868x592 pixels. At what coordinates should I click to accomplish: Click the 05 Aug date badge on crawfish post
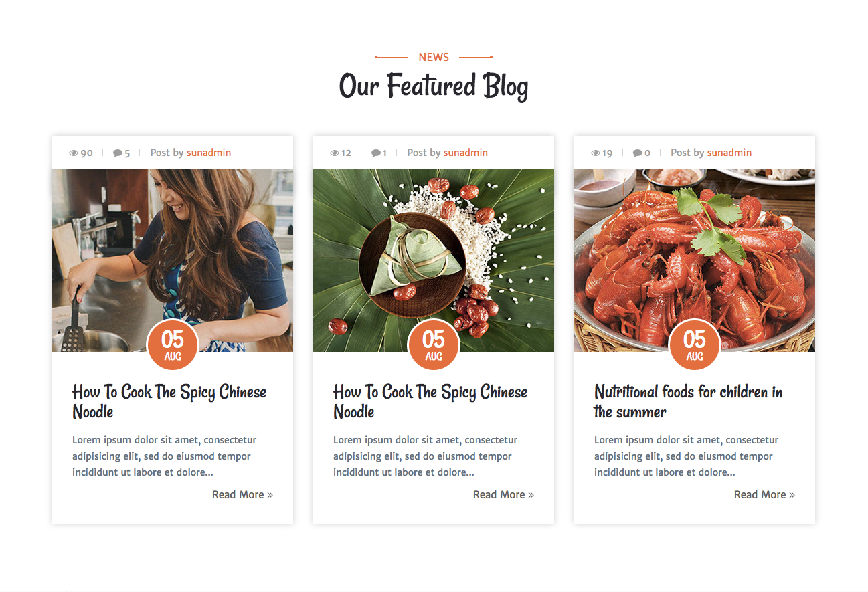click(695, 344)
